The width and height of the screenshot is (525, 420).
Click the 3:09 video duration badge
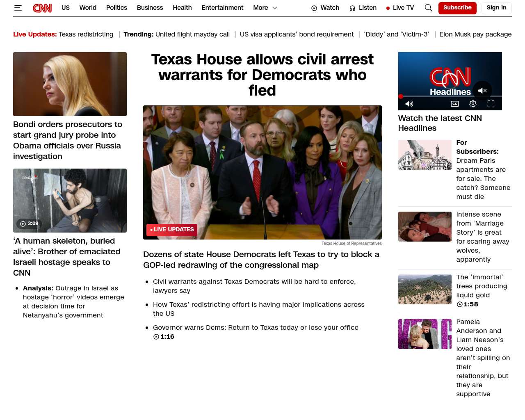[29, 224]
